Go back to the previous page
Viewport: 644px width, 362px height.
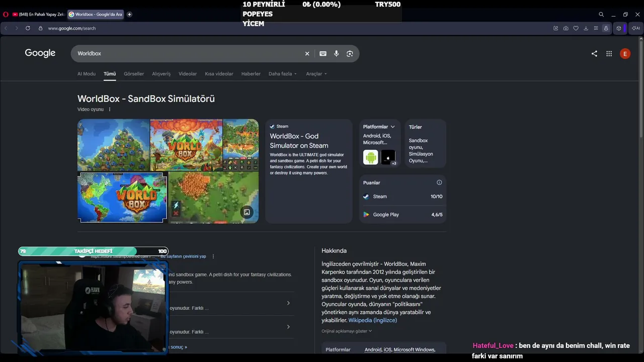pos(6,28)
